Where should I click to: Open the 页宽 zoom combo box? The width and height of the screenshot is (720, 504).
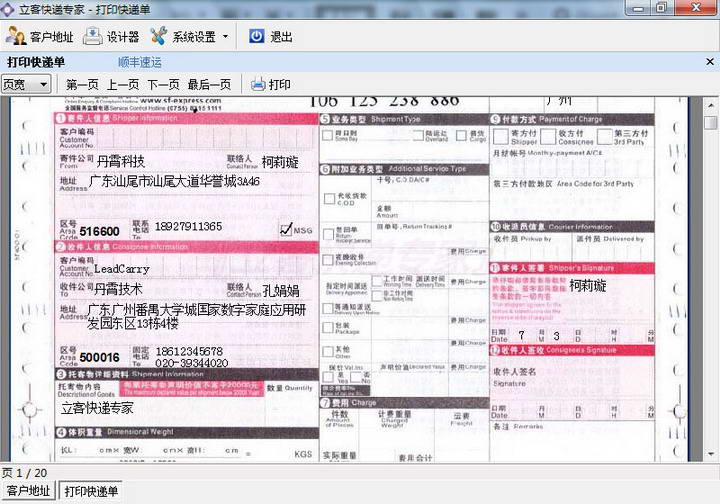tap(25, 84)
